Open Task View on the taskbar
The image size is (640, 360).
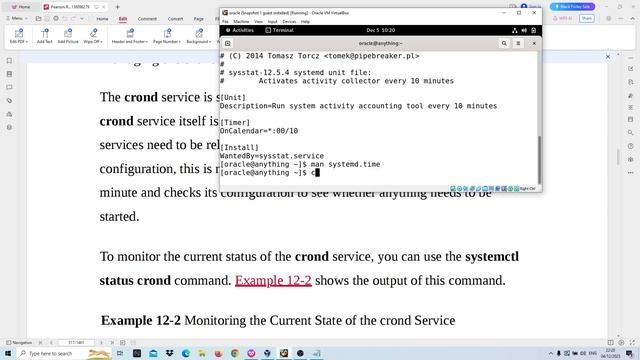120,353
